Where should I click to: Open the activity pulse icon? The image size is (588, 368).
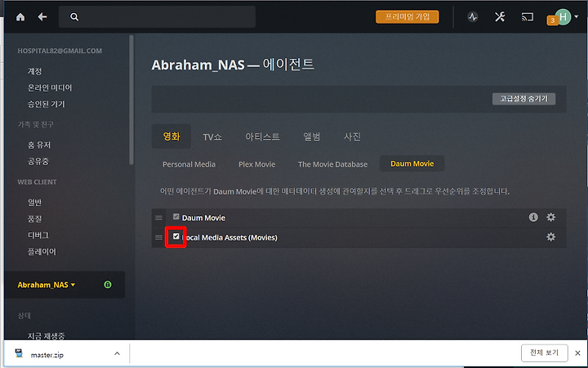473,17
